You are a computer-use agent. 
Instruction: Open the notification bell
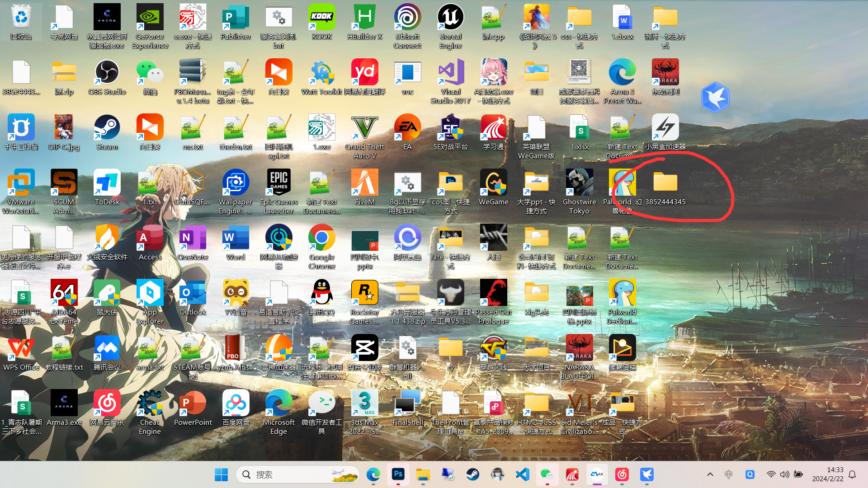[852, 474]
